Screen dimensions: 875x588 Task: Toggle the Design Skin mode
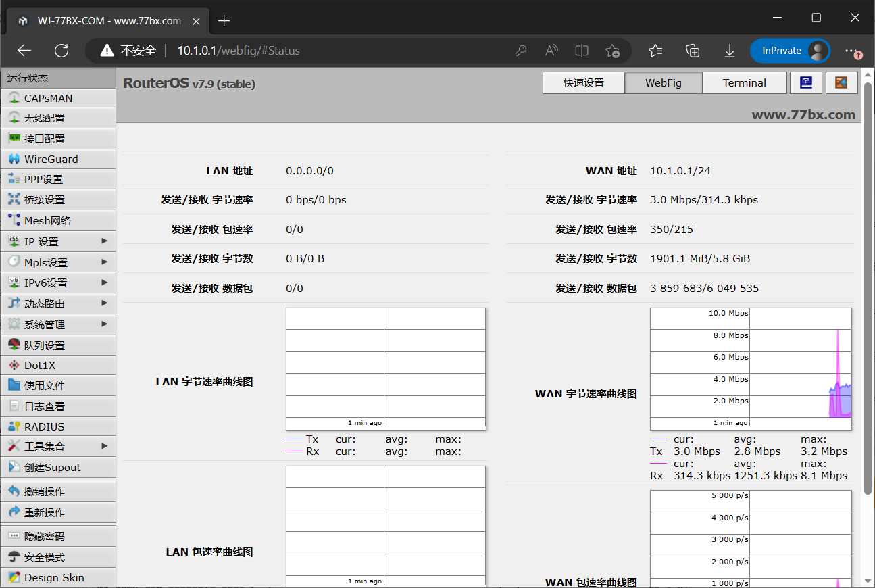[x=54, y=578]
